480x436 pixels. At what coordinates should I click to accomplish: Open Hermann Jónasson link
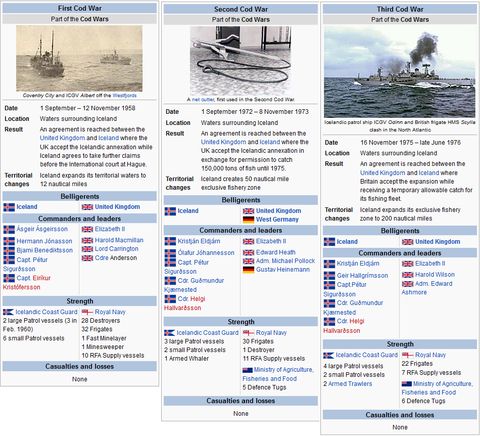pyautogui.click(x=44, y=241)
